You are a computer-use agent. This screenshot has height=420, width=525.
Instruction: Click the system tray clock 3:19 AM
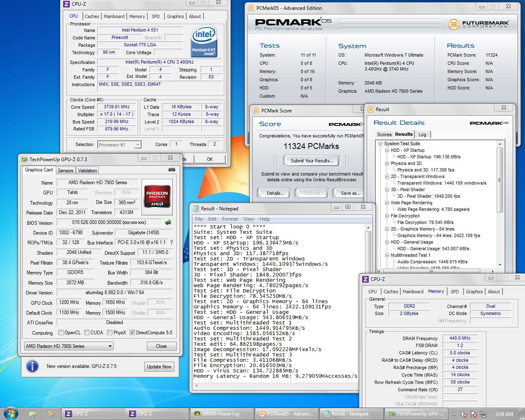(504, 414)
